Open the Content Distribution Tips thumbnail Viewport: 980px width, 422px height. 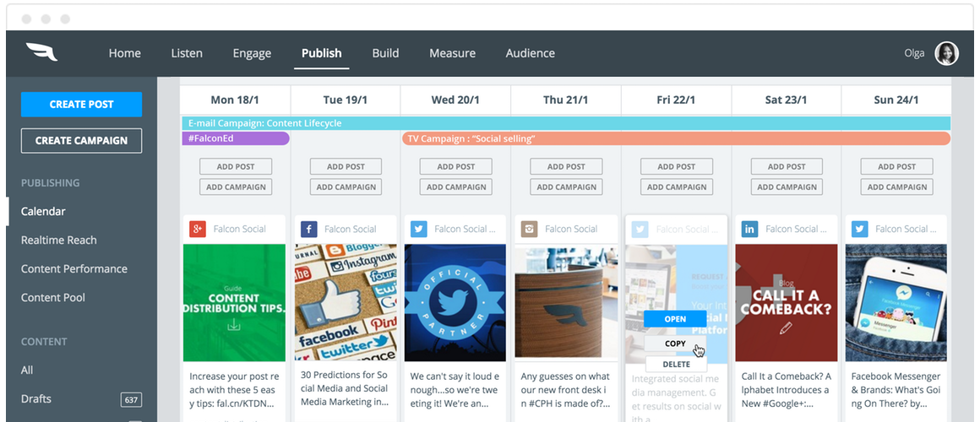(x=234, y=303)
